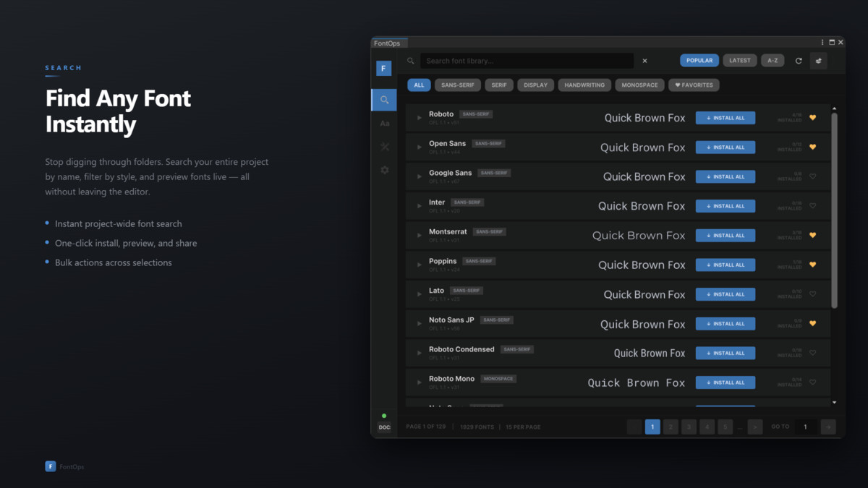Screen dimensions: 868x488
Task: Clear the search field with the X icon
Action: coord(644,61)
